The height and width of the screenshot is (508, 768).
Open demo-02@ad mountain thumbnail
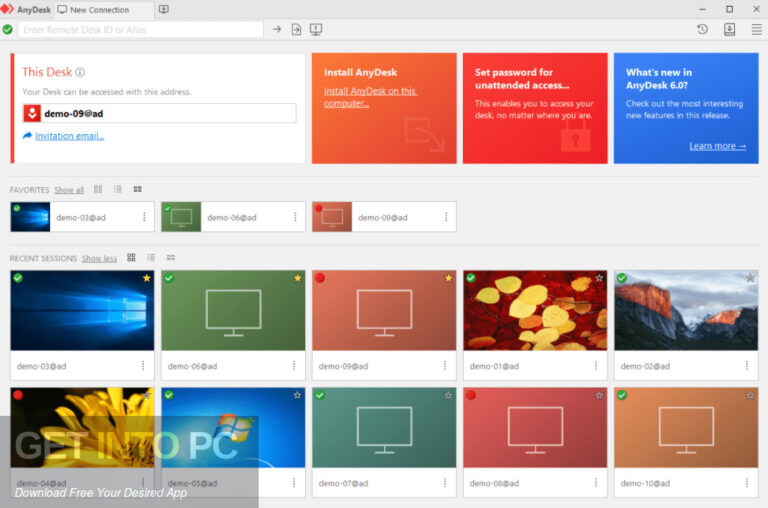point(686,310)
